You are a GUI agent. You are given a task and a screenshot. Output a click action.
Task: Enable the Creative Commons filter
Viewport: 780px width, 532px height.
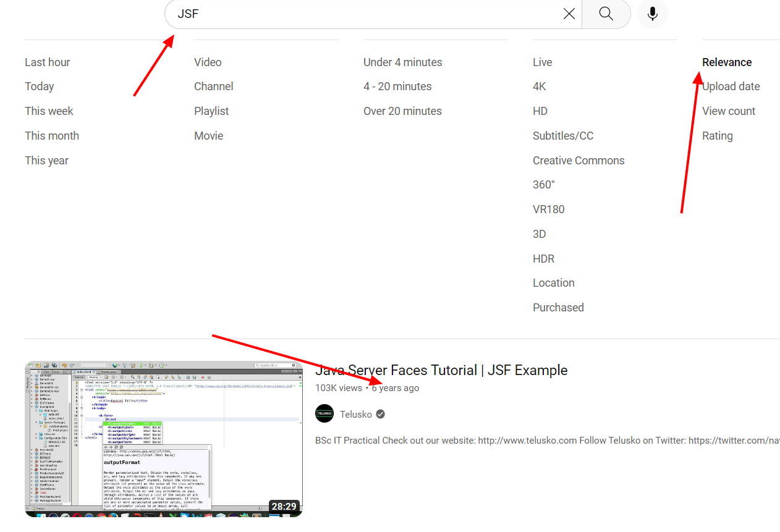pos(579,161)
